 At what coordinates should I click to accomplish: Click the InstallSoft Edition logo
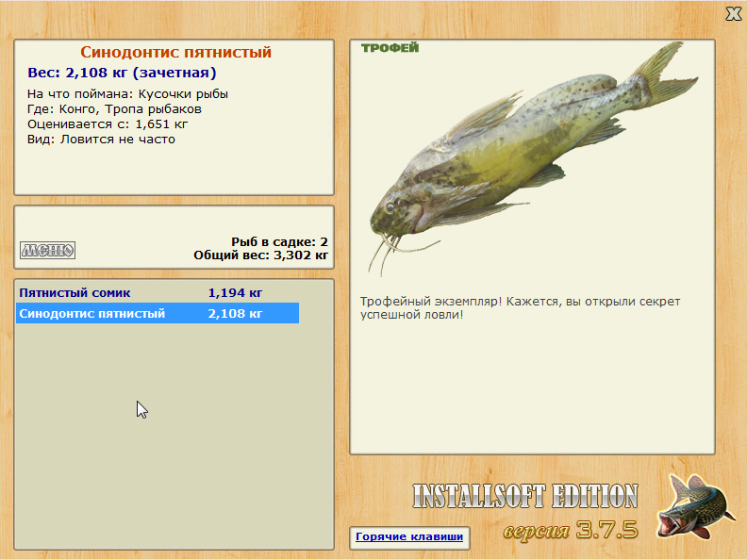[x=525, y=496]
